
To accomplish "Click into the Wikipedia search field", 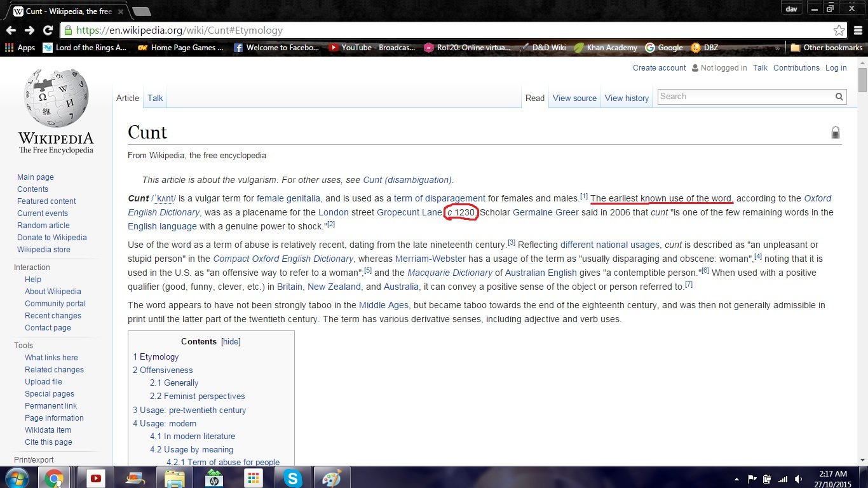I will [x=745, y=97].
